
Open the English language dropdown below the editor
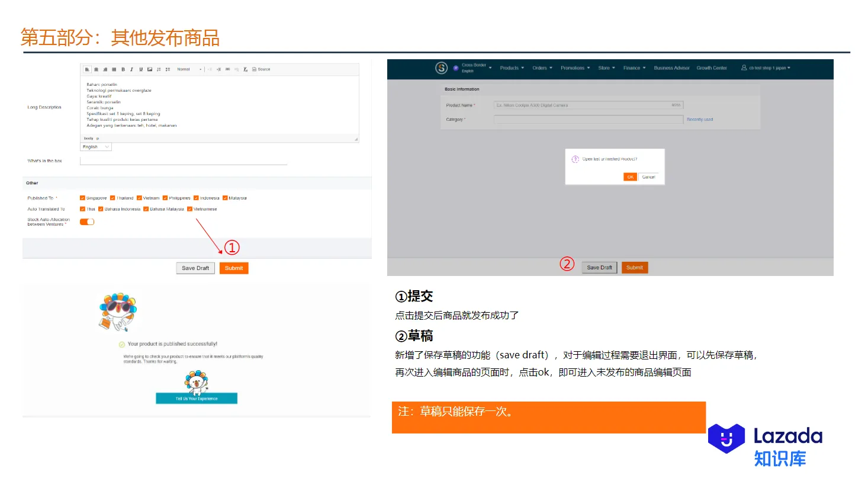click(x=95, y=146)
